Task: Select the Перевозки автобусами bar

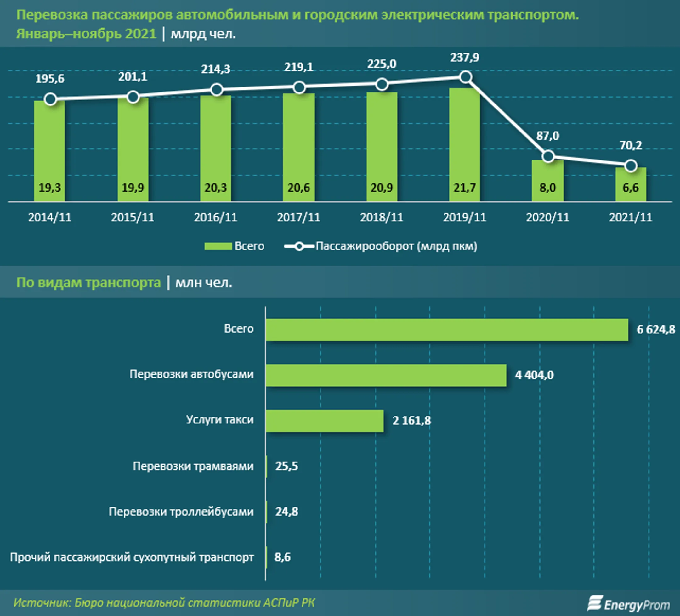Action: pyautogui.click(x=386, y=375)
